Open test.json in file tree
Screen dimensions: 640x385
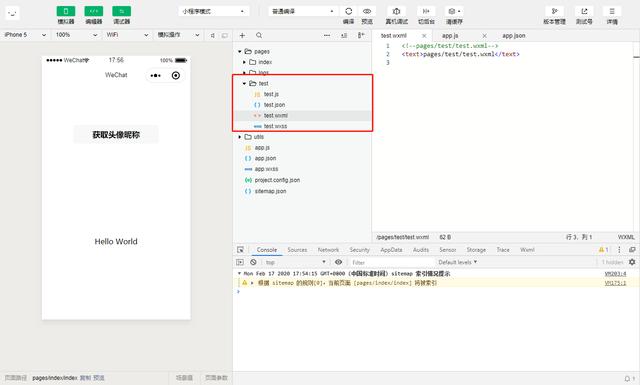tap(274, 105)
